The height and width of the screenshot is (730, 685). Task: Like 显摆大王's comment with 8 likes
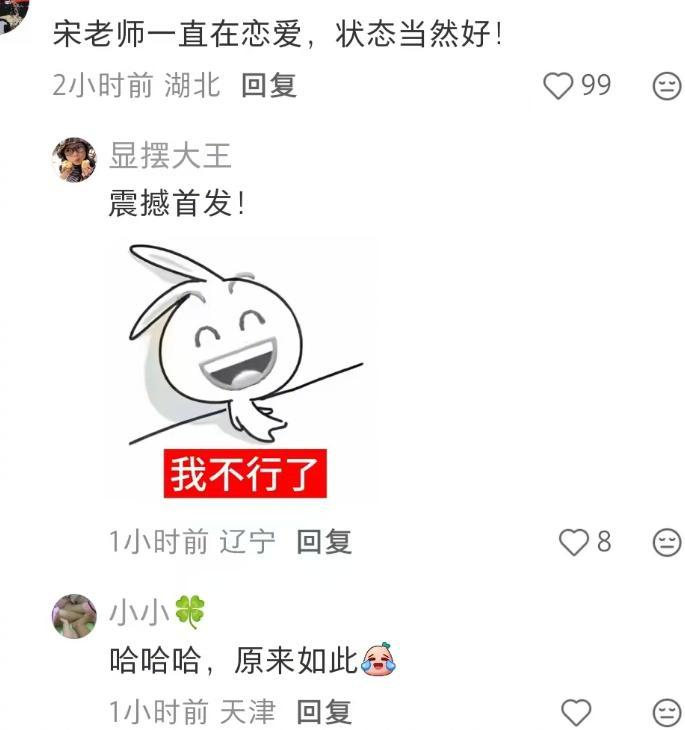point(573,542)
